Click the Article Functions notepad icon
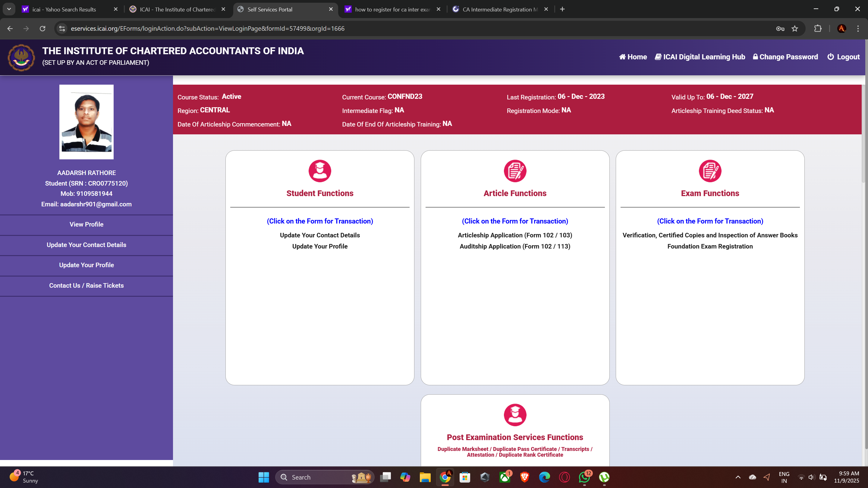Image resolution: width=868 pixels, height=488 pixels. (515, 171)
